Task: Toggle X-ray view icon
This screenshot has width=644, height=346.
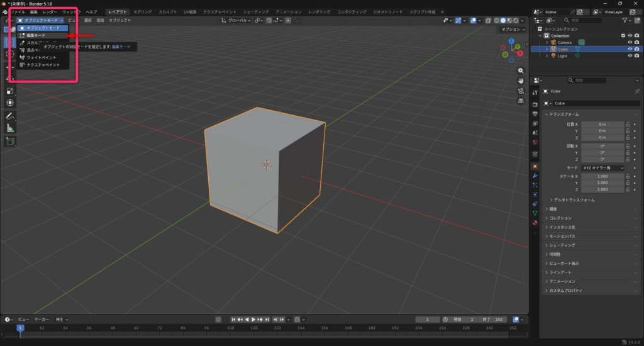Action: pyautogui.click(x=488, y=20)
